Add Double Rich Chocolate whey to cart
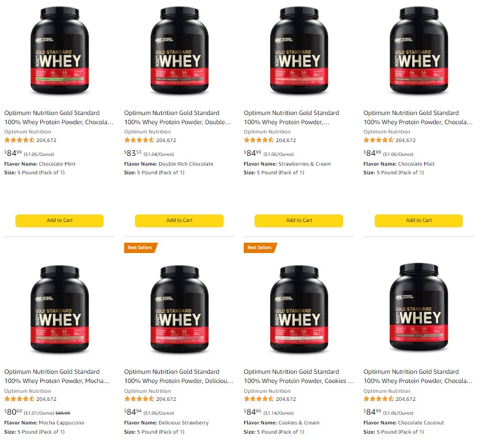 point(179,220)
